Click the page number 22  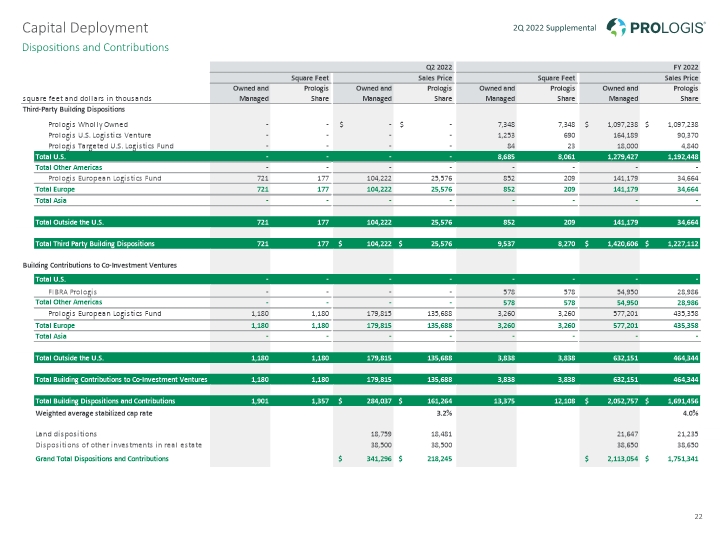698,517
